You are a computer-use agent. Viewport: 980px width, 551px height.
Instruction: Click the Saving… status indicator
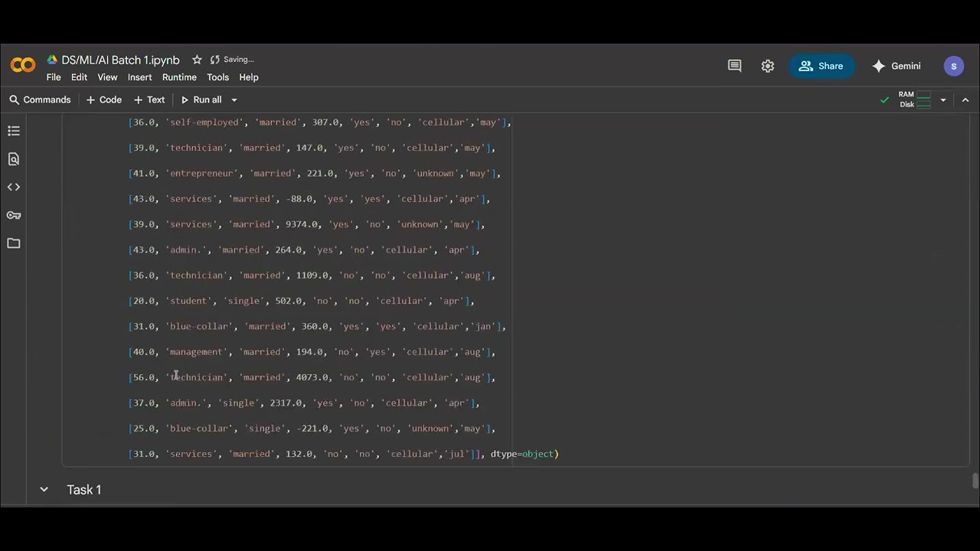[x=232, y=60]
